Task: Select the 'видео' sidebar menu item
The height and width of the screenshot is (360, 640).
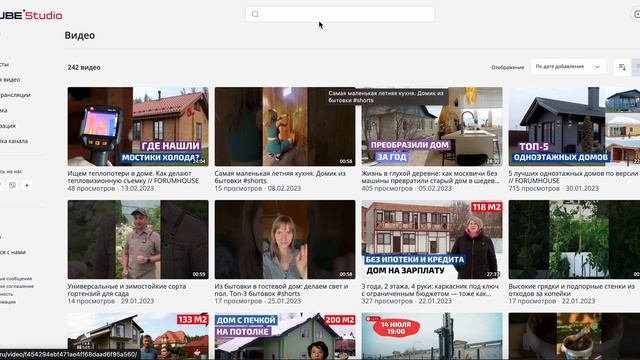Action: pyautogui.click(x=10, y=80)
